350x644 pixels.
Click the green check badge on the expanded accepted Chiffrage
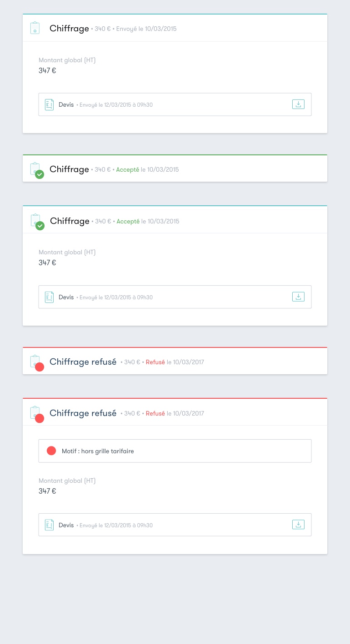click(x=40, y=226)
